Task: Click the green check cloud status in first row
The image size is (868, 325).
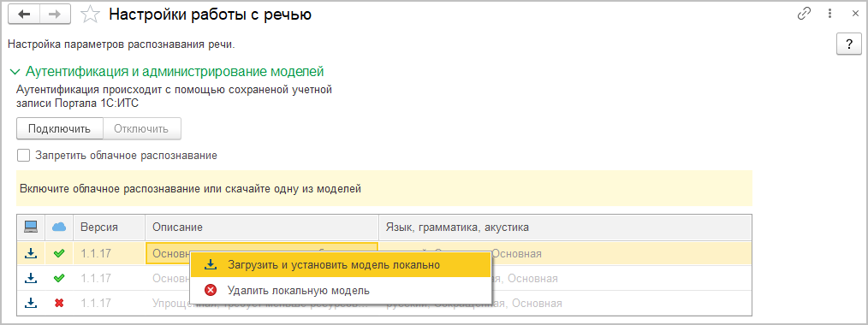Action: click(x=59, y=254)
